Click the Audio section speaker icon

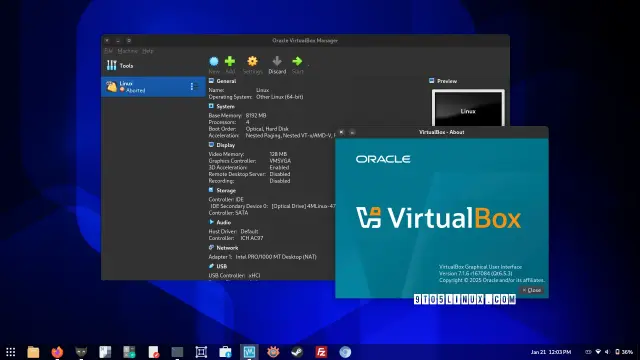click(x=211, y=222)
